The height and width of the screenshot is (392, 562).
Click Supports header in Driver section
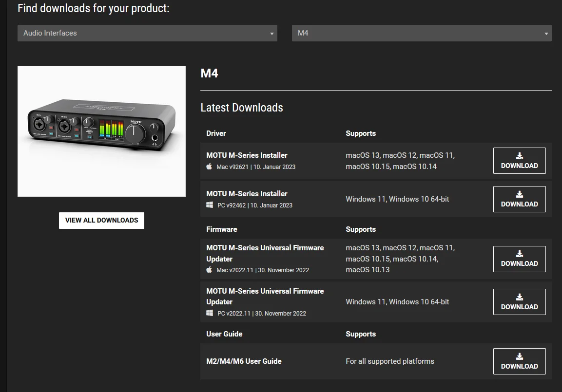pos(361,133)
